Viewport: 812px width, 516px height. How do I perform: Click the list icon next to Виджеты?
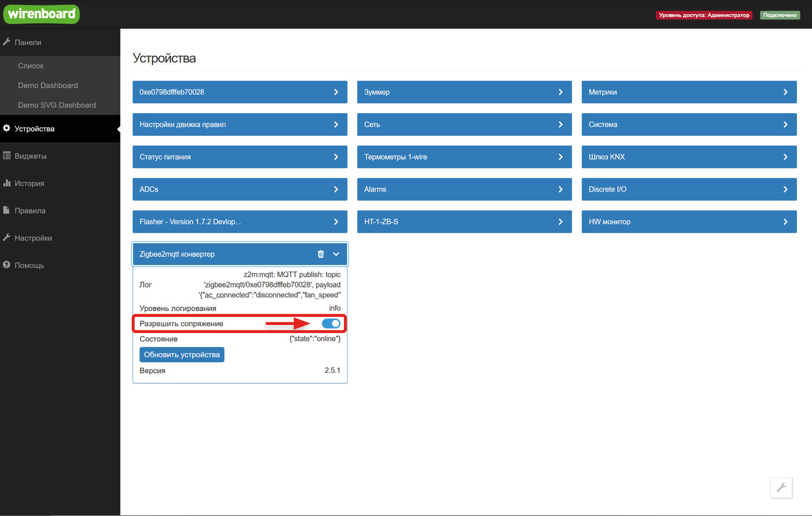[6, 155]
